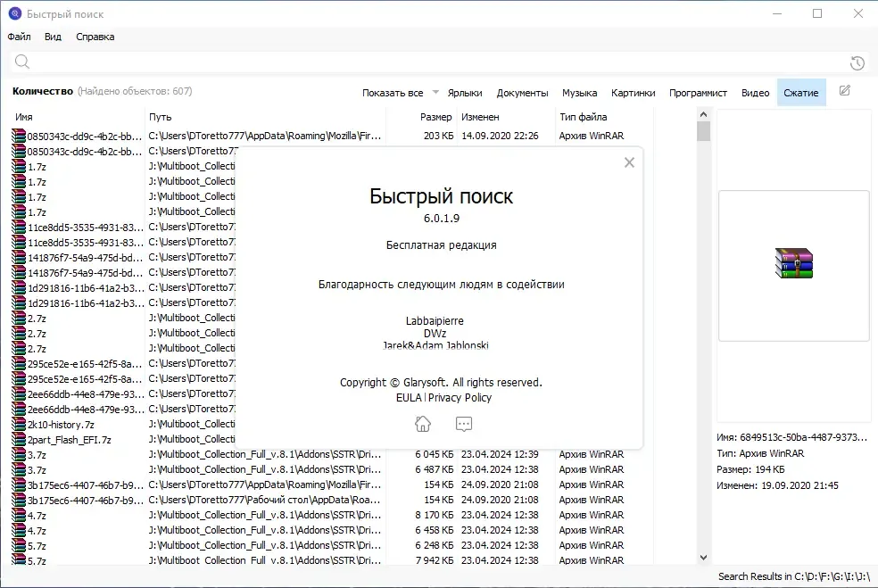Open the Вид menu
The image size is (878, 588).
[53, 37]
